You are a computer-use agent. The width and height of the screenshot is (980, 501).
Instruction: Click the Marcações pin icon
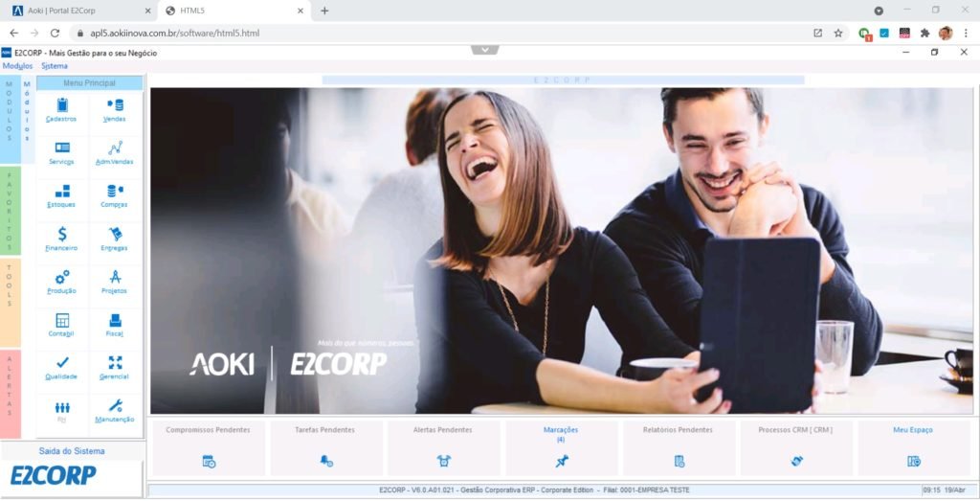(561, 462)
